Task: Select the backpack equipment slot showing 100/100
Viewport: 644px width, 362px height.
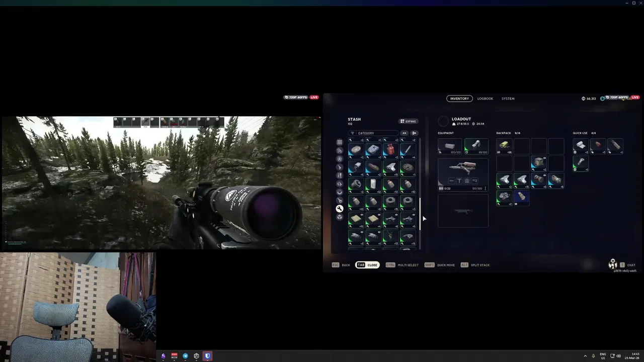Action: [x=450, y=146]
